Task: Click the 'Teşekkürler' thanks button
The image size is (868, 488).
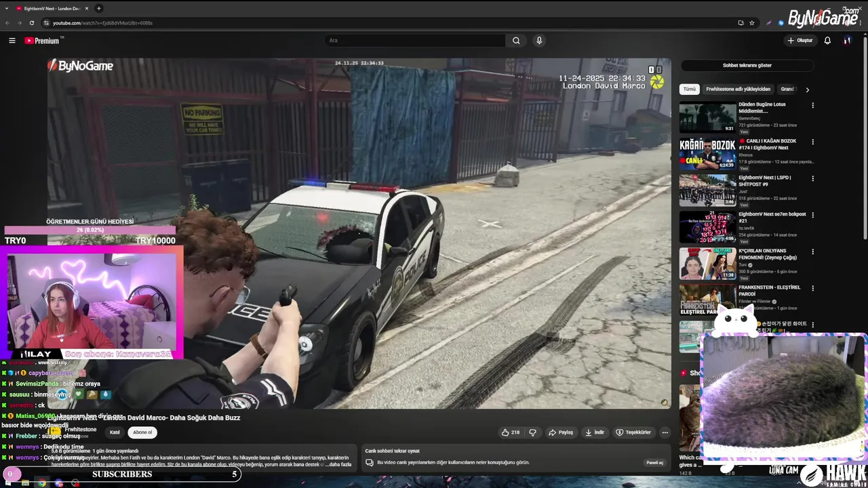Action: point(633,432)
